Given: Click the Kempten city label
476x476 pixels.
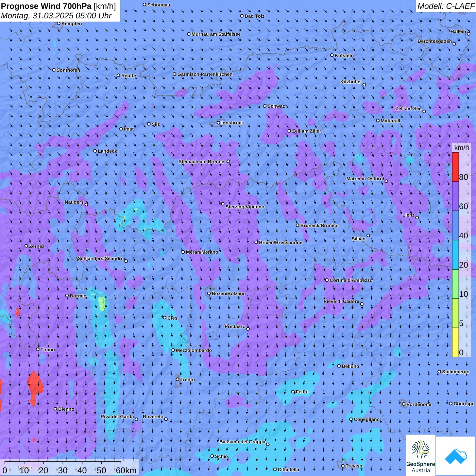Looking at the screenshot, I should click(x=71, y=23).
